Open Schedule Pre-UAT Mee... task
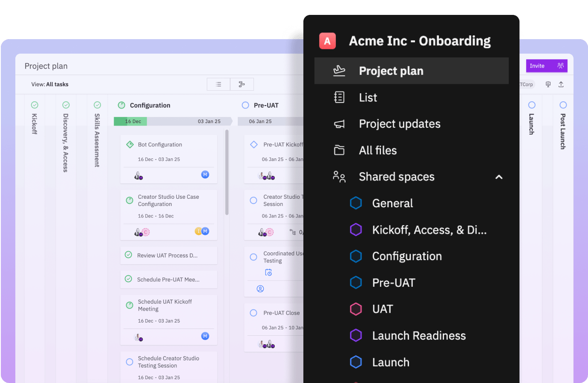Screen dimensions: 588x383 pyautogui.click(x=169, y=279)
